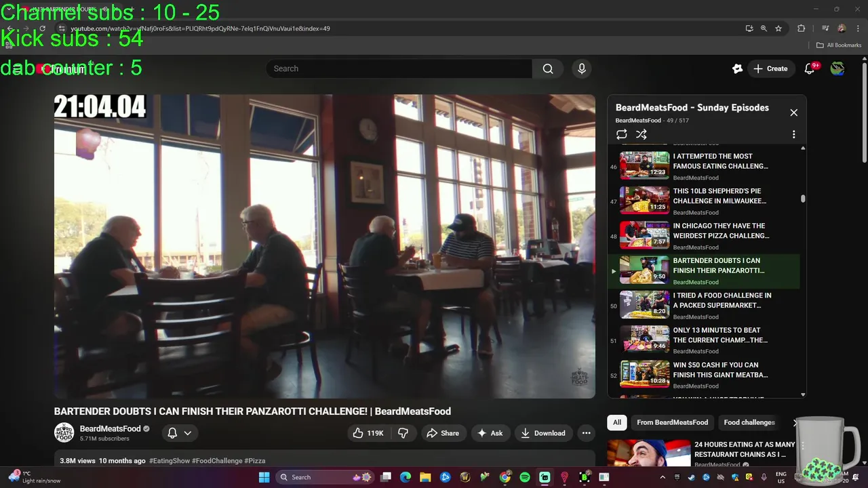Toggle shuffle playlist

(x=642, y=134)
